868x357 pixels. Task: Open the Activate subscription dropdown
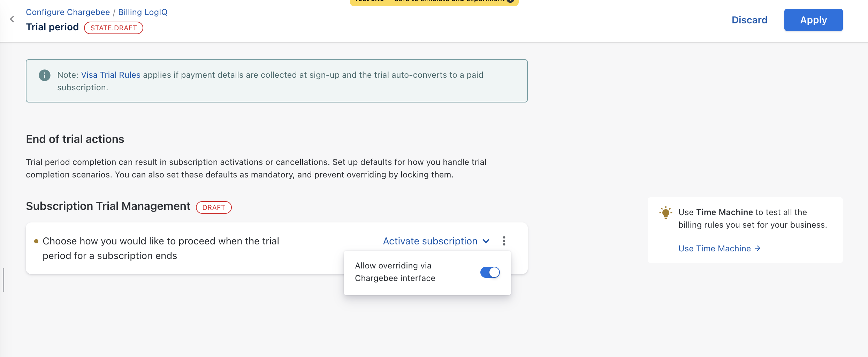(x=436, y=241)
